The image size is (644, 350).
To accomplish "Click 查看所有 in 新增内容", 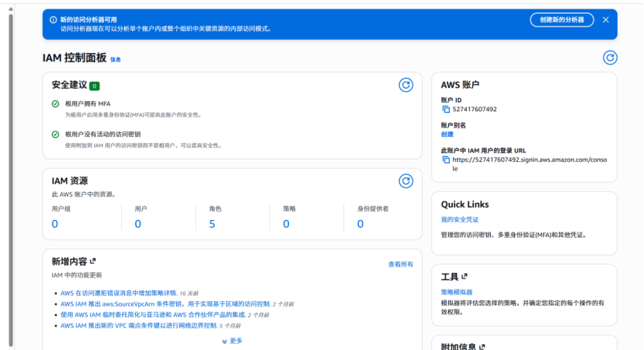I will [400, 264].
